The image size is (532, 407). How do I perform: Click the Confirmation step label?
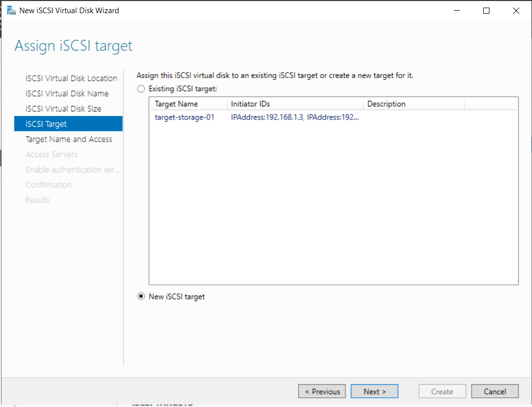[x=48, y=184]
